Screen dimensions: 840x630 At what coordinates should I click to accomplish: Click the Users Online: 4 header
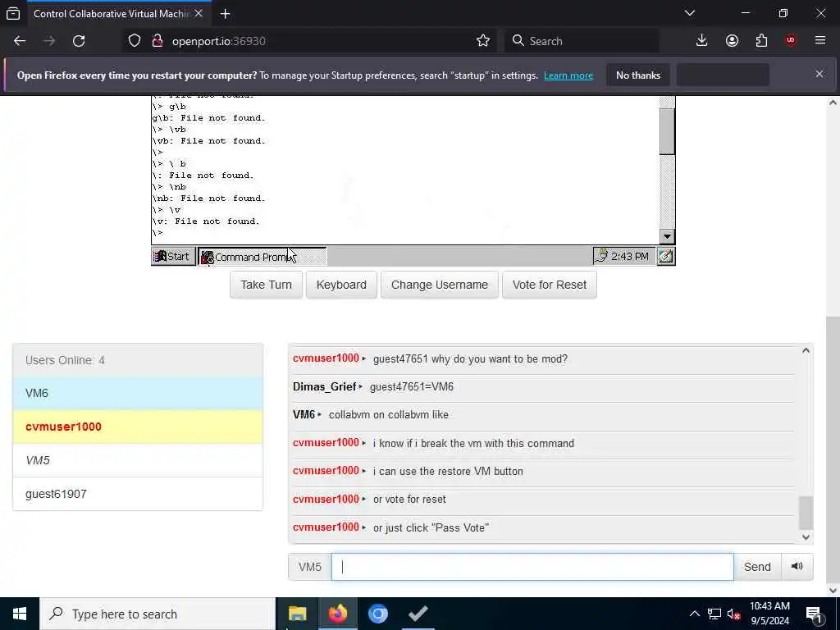click(138, 360)
